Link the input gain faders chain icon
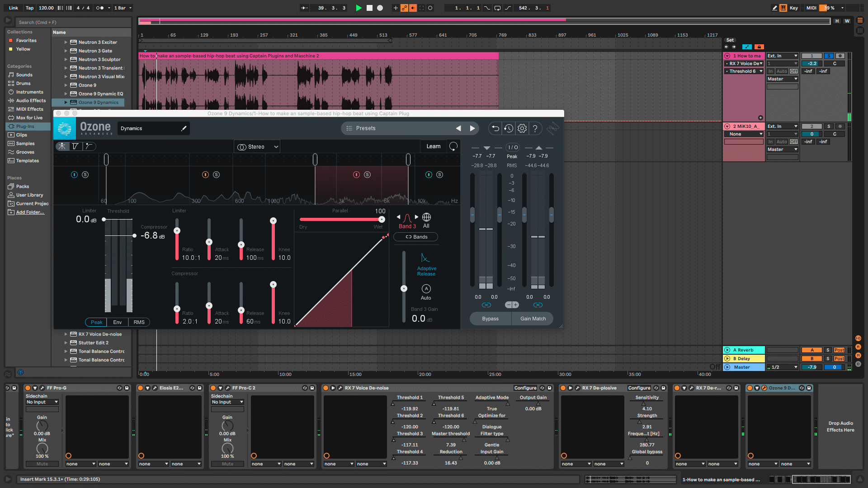868x488 pixels. 486,305
